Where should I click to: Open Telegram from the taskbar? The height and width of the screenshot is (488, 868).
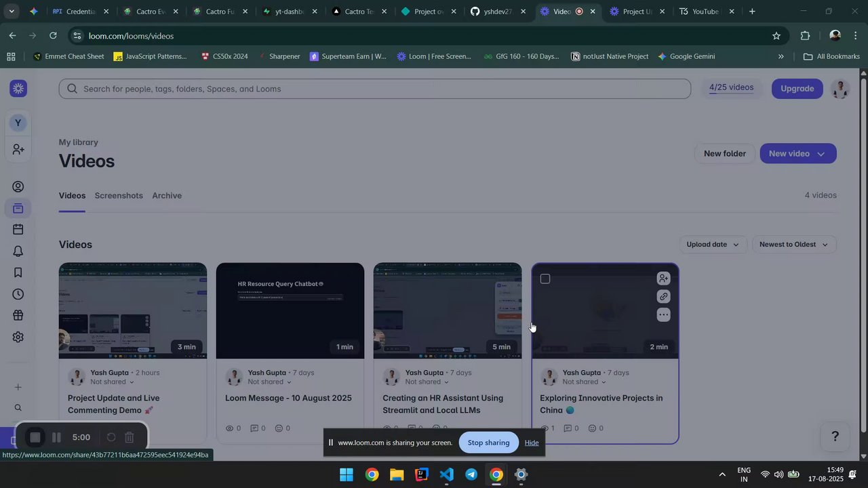click(x=471, y=474)
